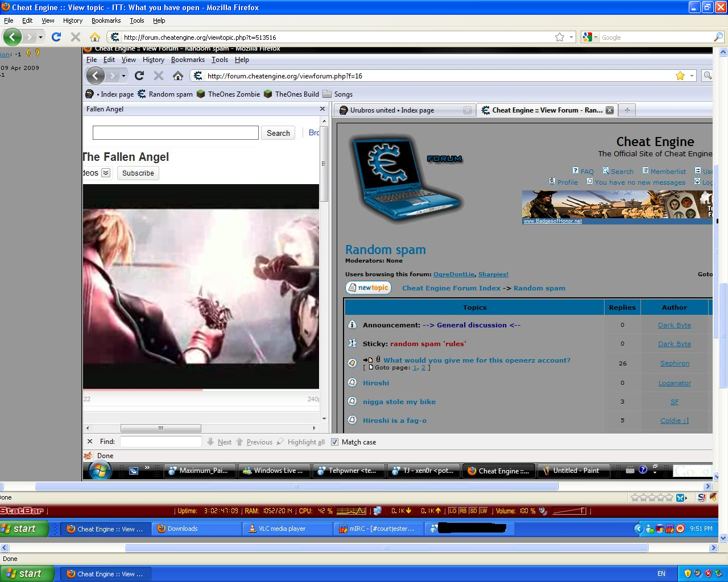The image size is (728, 582).
Task: Open the dropdown arrow beside the unfilled star
Action: coord(571,37)
